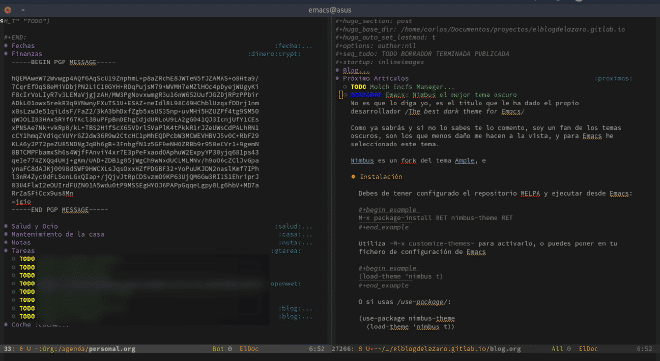
Task: Expand the folded Blog heading in blog.org
Action: point(356,70)
